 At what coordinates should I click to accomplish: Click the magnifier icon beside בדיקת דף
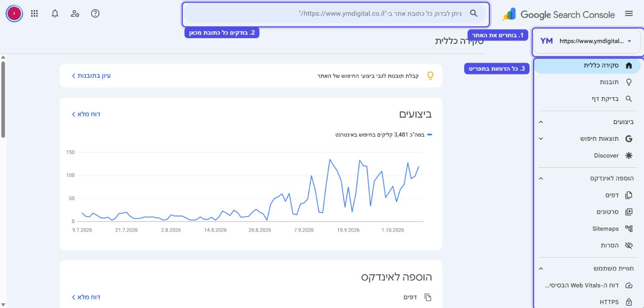[x=628, y=99]
